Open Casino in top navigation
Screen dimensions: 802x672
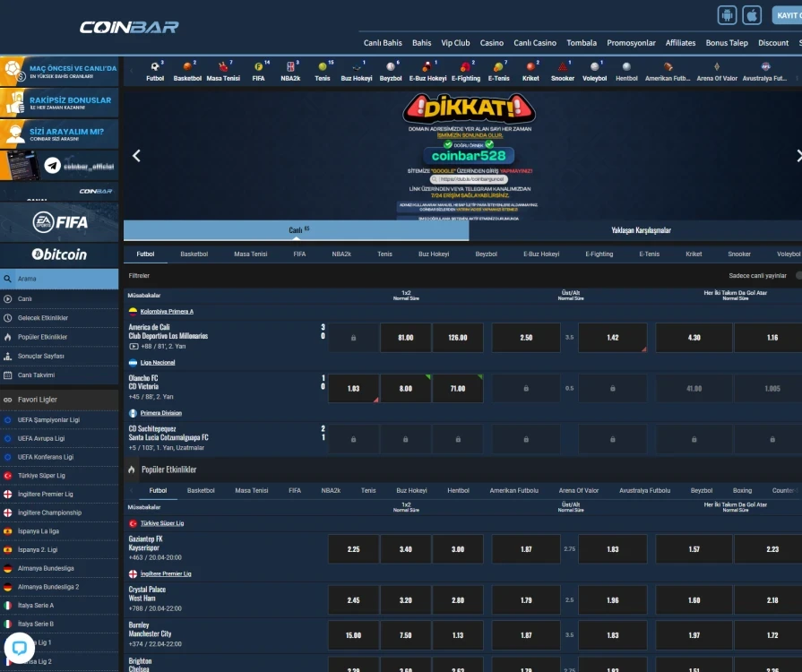(492, 43)
